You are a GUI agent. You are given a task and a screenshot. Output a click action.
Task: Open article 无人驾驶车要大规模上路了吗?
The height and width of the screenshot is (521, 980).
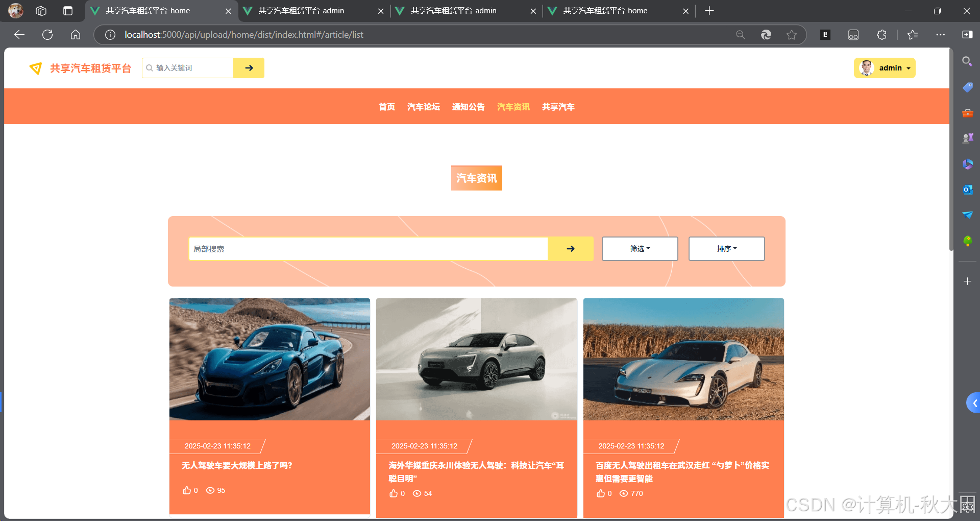[237, 465]
